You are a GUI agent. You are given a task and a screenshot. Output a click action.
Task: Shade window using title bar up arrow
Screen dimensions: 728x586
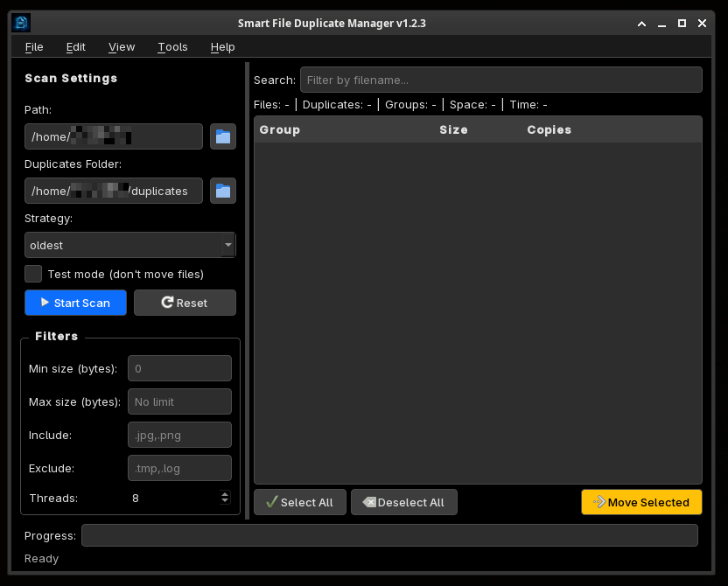coord(641,24)
